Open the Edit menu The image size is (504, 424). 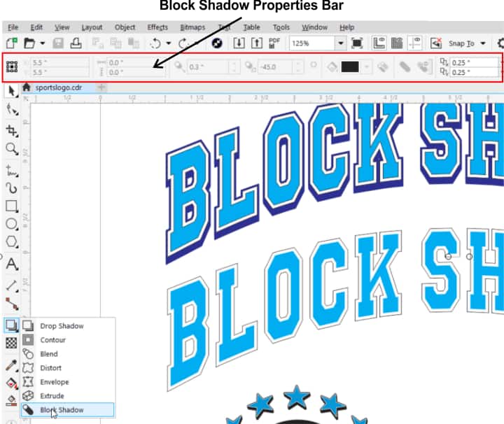tap(36, 27)
